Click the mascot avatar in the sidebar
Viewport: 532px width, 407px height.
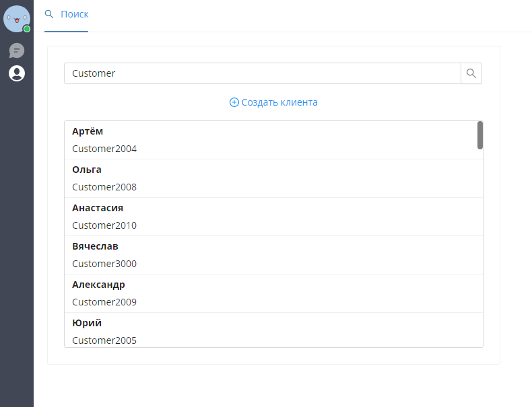pyautogui.click(x=17, y=19)
